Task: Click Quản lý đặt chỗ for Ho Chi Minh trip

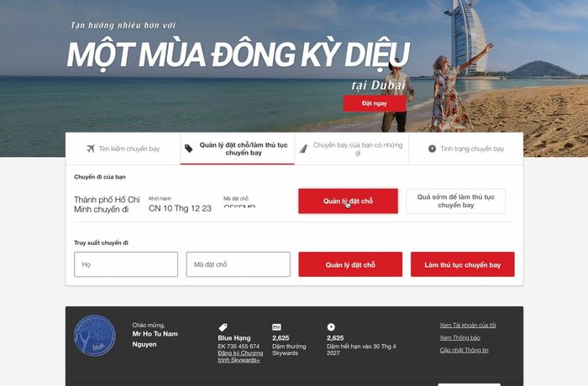Action: (x=348, y=201)
